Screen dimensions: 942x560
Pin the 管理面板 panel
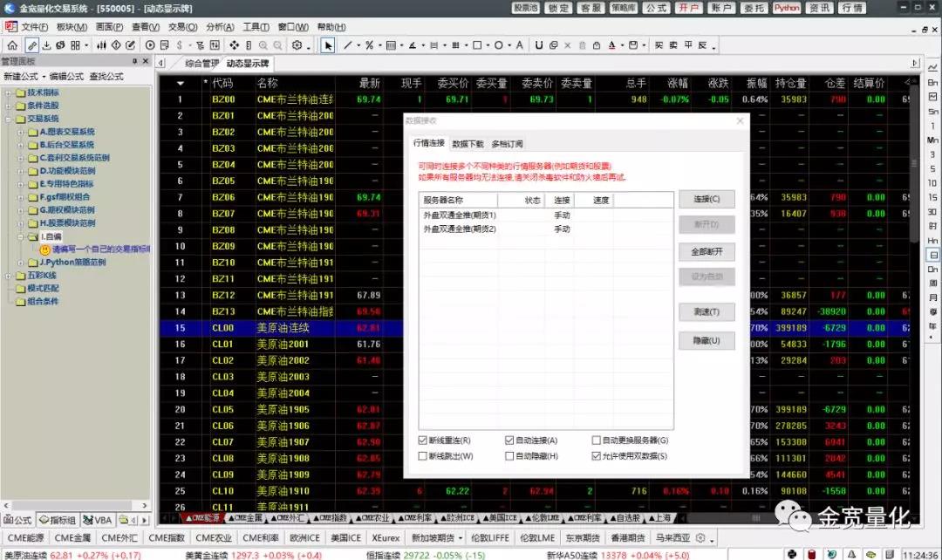click(x=134, y=61)
